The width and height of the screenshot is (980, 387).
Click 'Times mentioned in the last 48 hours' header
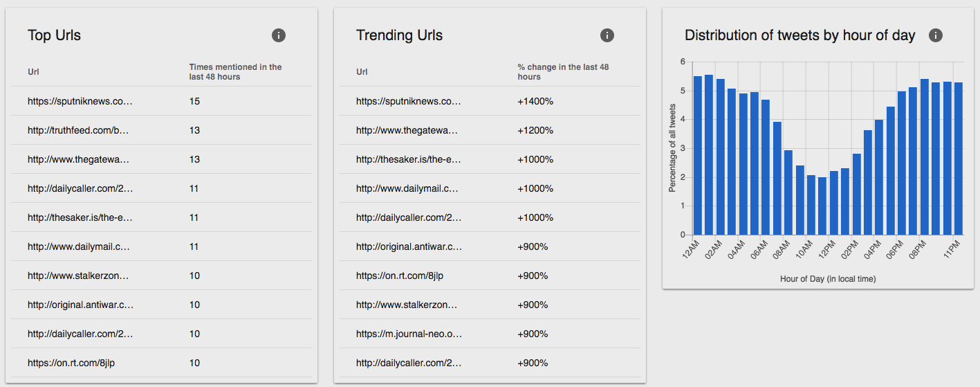coord(235,72)
